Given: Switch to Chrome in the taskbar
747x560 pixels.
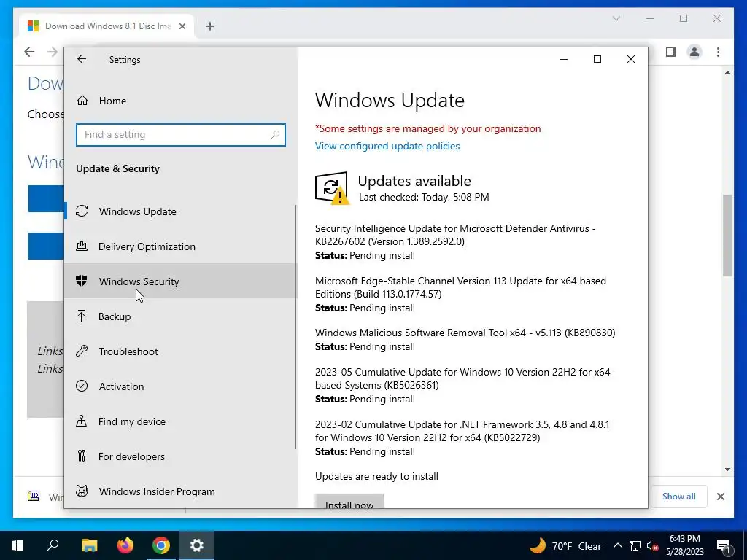Looking at the screenshot, I should [x=161, y=545].
